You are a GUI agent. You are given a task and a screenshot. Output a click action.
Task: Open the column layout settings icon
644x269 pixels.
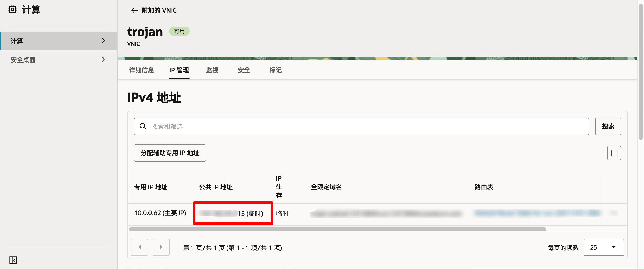click(614, 153)
